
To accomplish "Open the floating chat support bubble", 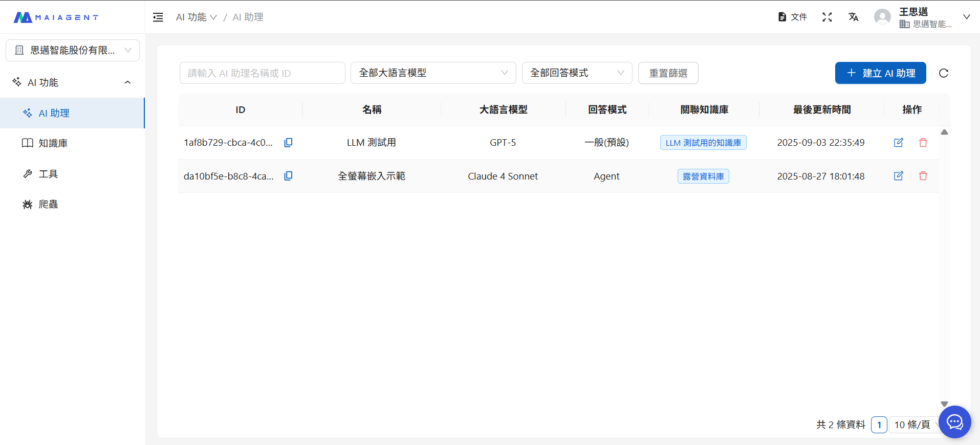I will tap(954, 422).
